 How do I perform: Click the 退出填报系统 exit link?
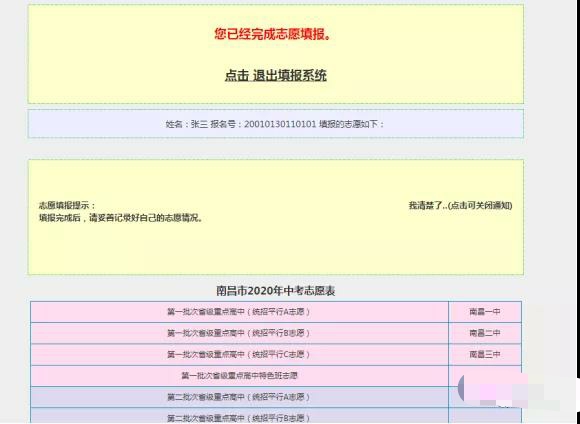coord(276,75)
